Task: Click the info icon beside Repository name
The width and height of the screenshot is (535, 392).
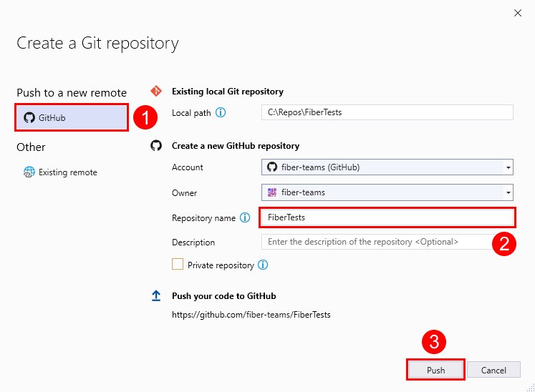Action: [x=245, y=217]
